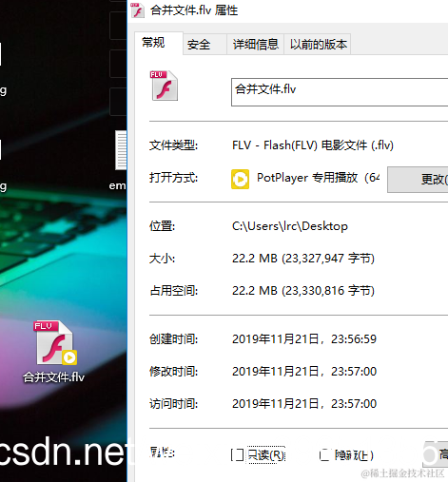Click the PotPlayer icon next to 打开方式
448x482 pixels.
pos(240,179)
